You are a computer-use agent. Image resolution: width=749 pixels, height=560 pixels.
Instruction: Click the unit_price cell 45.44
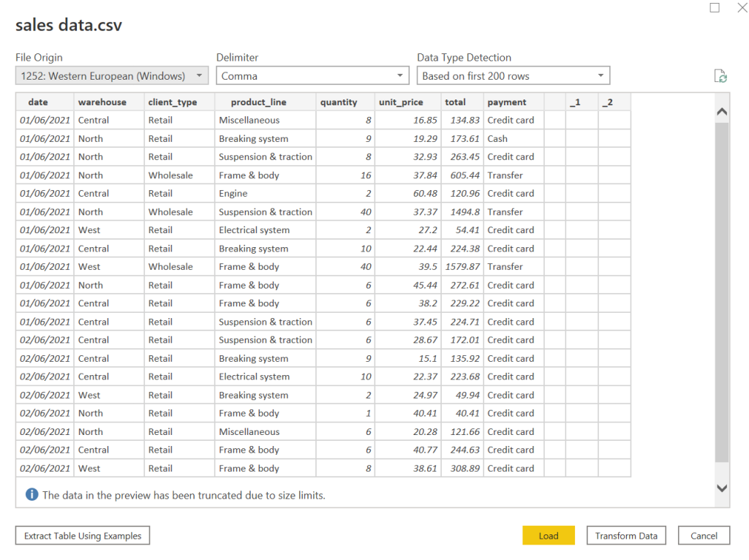[x=408, y=285]
